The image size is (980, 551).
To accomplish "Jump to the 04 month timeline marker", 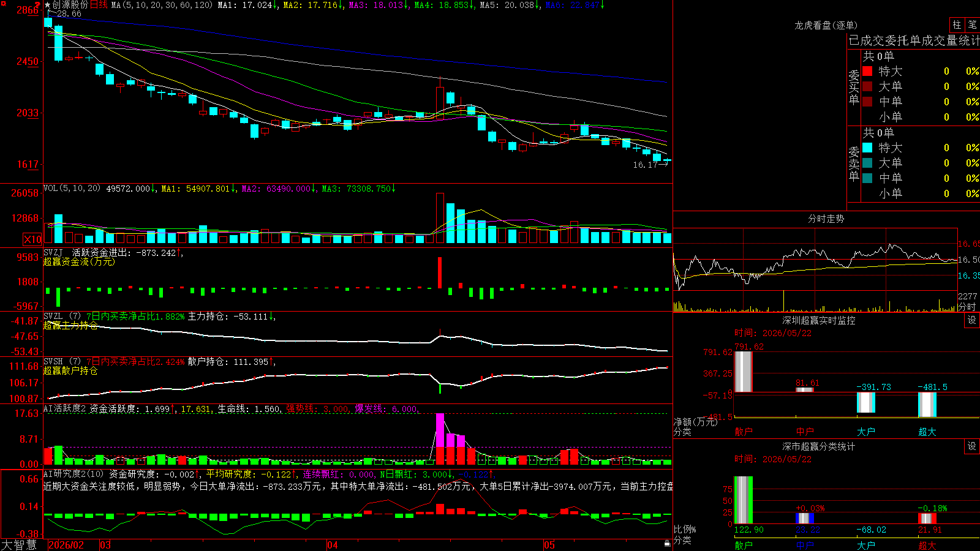I will point(333,545).
